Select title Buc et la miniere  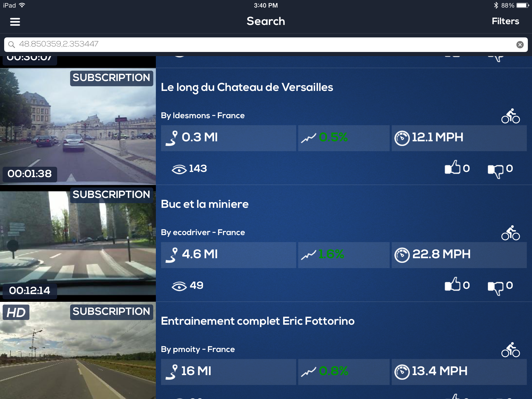(205, 204)
